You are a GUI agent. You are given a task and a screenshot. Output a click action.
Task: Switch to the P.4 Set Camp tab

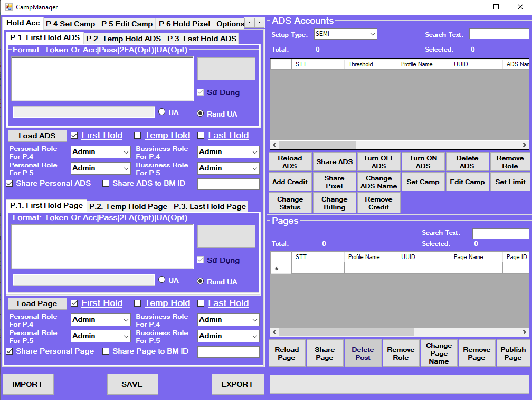[70, 24]
